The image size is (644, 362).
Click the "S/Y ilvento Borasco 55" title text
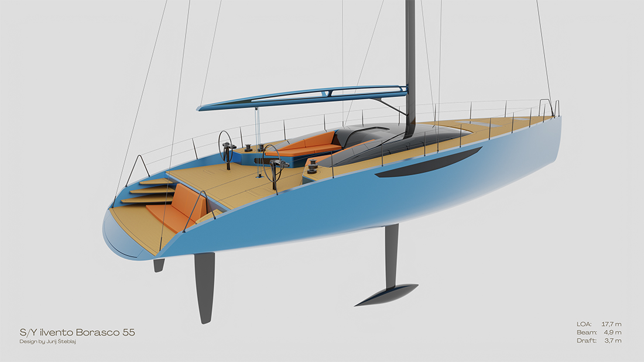[77, 332]
